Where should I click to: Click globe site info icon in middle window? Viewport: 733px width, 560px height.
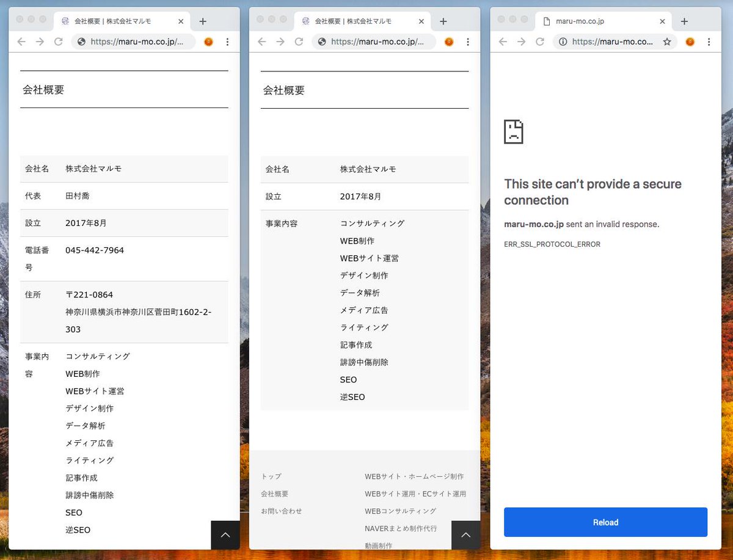(322, 42)
